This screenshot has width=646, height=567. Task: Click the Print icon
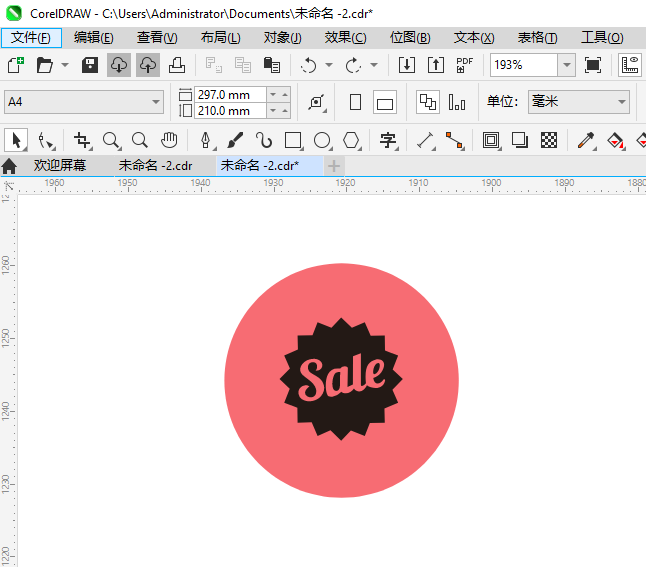tap(177, 65)
